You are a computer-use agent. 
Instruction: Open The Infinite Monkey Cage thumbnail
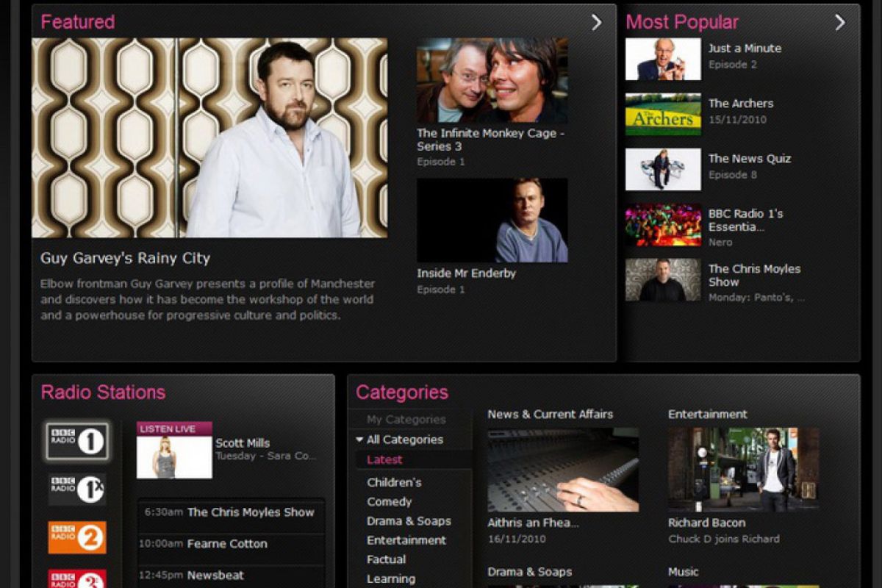click(492, 81)
